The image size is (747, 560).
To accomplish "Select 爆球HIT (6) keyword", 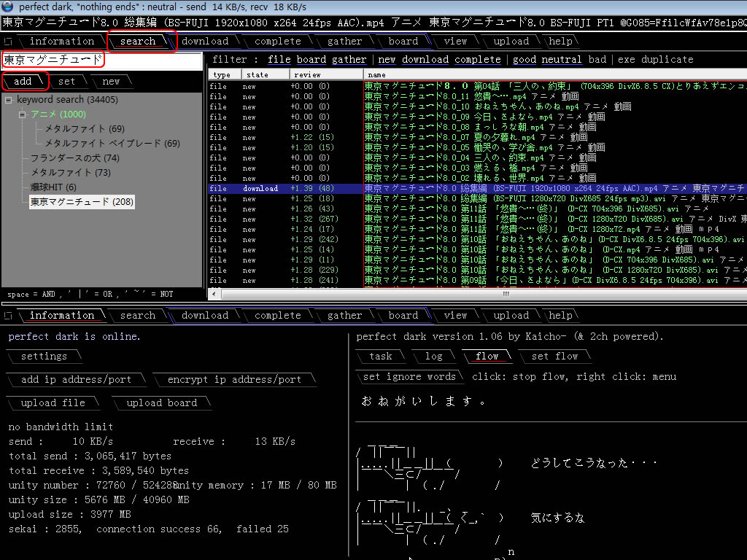I will [53, 187].
